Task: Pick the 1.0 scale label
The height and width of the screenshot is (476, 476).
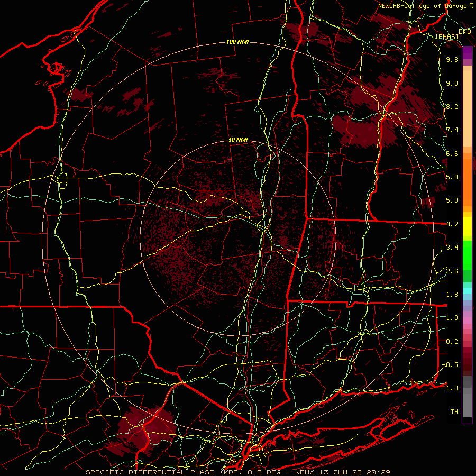Action: pos(452,318)
